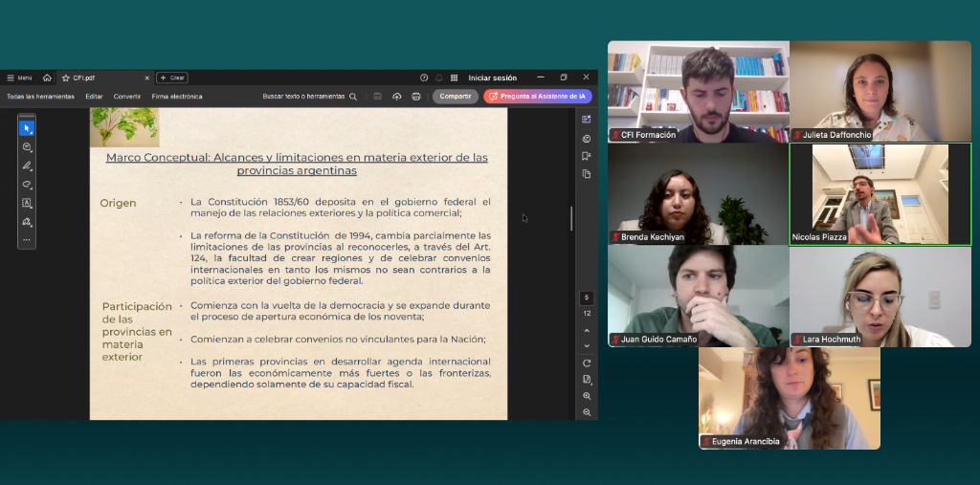Go to the Acrobat Home icon
The height and width of the screenshot is (485, 980).
[x=47, y=78]
